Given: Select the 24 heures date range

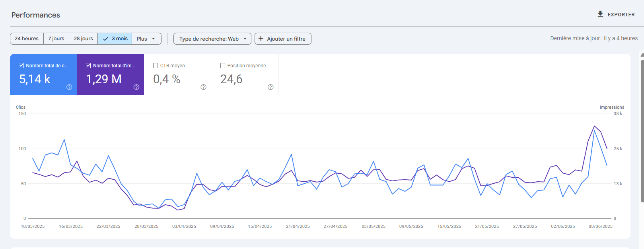Looking at the screenshot, I should (x=27, y=39).
